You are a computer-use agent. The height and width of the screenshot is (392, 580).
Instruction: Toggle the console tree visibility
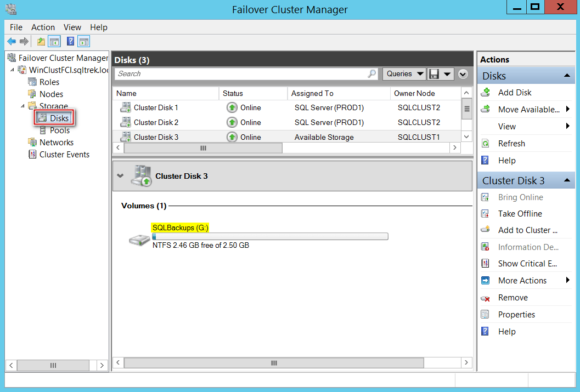click(x=53, y=41)
